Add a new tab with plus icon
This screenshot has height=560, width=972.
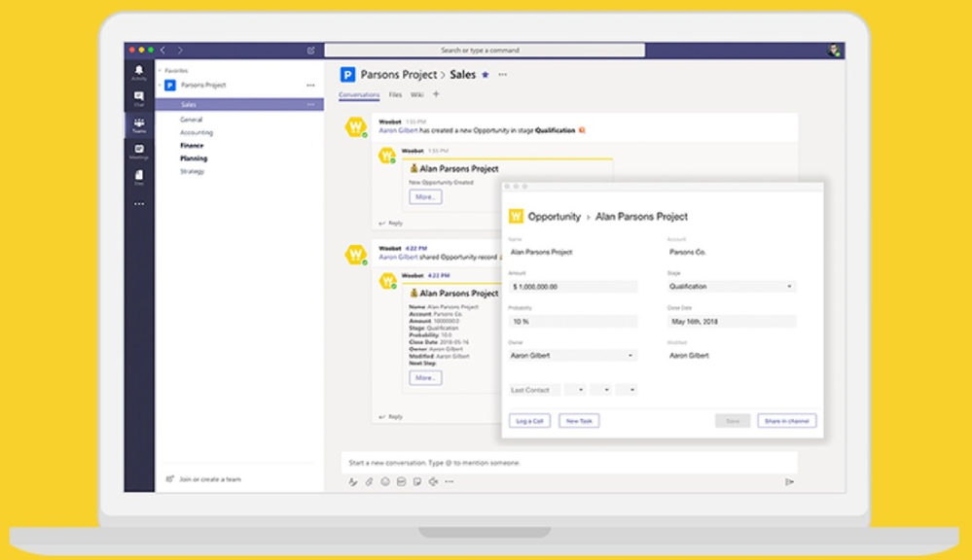[436, 94]
